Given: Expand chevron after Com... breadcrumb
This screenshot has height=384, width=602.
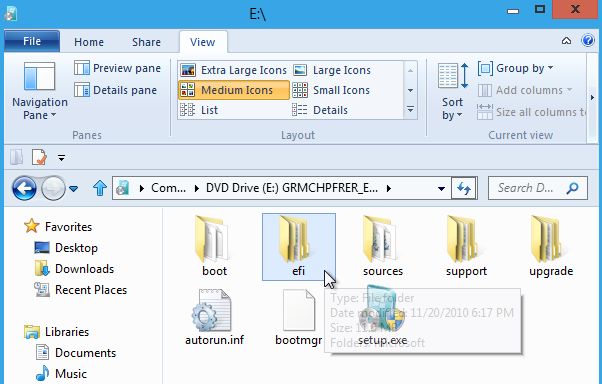Looking at the screenshot, I should pos(197,189).
